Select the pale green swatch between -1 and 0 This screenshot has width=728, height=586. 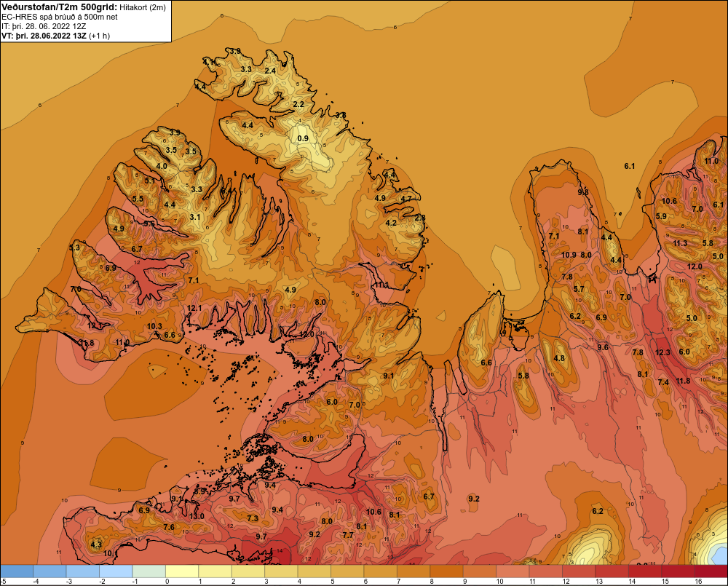pos(149,571)
